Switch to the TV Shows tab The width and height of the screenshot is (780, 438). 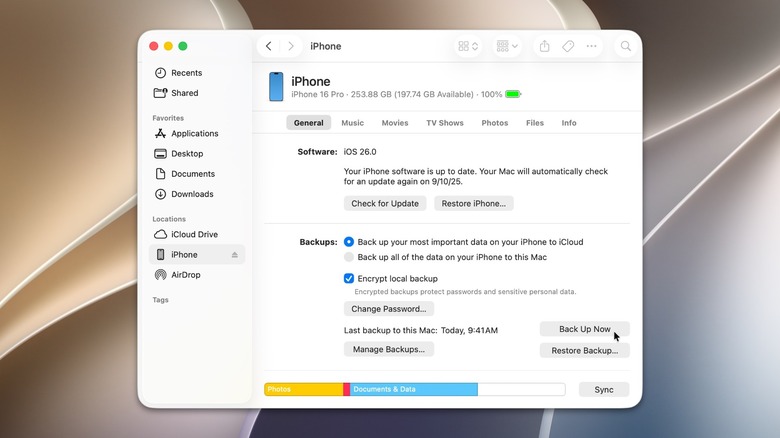pos(445,123)
